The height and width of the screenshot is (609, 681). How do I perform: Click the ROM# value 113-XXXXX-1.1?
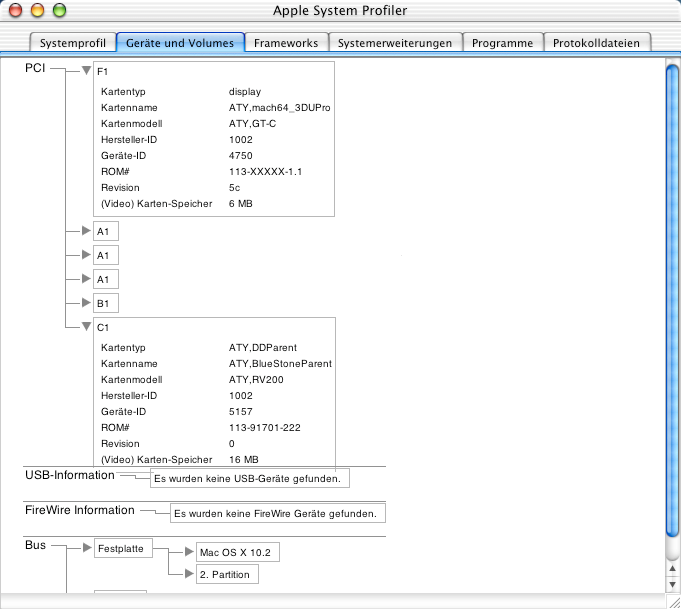point(265,172)
